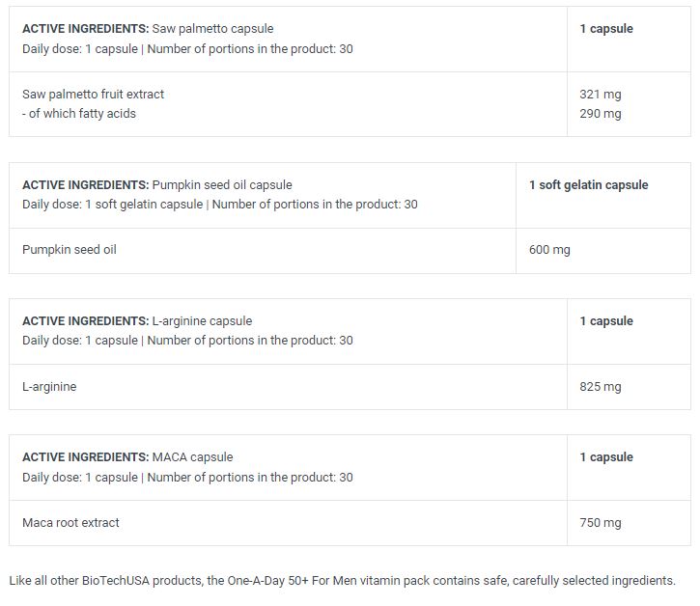Select the 825 mg amount
The image size is (700, 606).
(x=600, y=387)
